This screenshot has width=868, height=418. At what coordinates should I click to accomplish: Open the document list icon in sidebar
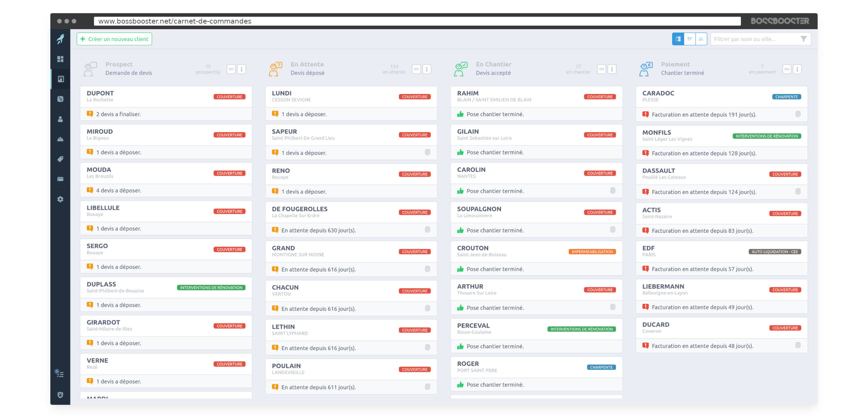click(x=60, y=99)
